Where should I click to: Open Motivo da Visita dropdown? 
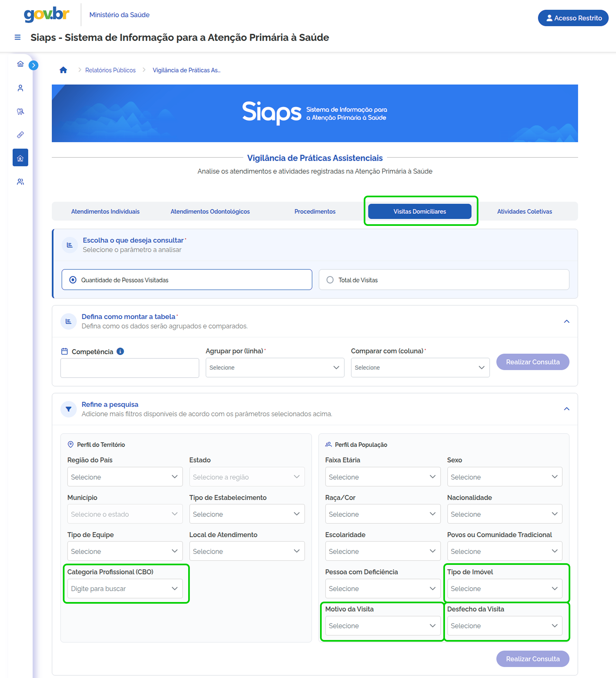click(x=383, y=626)
